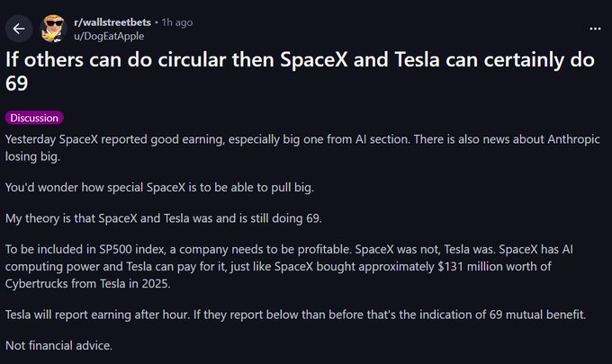The height and width of the screenshot is (364, 612).
Task: Open the wallstreetbets subreddit avatar
Action: click(53, 29)
